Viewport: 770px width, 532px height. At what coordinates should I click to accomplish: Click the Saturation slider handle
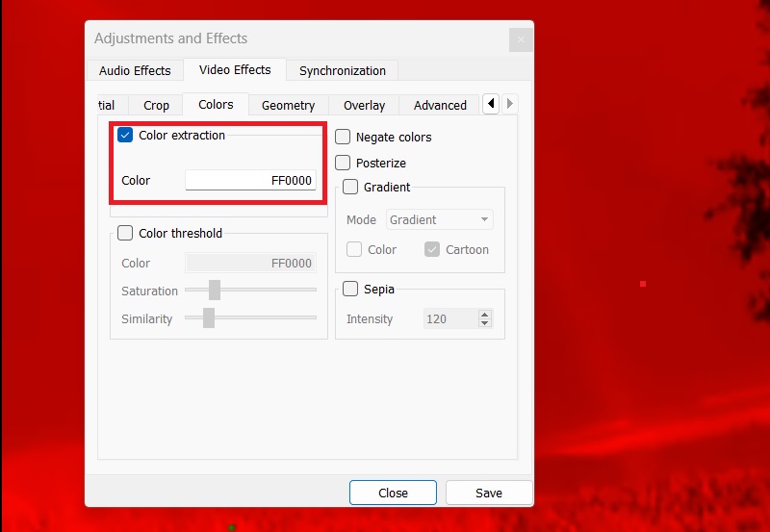pyautogui.click(x=215, y=290)
